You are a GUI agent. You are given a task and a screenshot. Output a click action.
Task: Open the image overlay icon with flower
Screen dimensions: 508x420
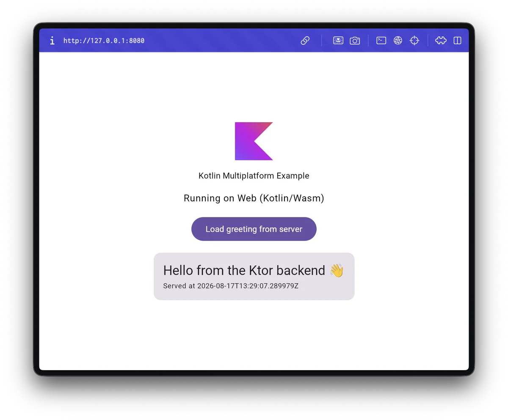[x=338, y=41]
